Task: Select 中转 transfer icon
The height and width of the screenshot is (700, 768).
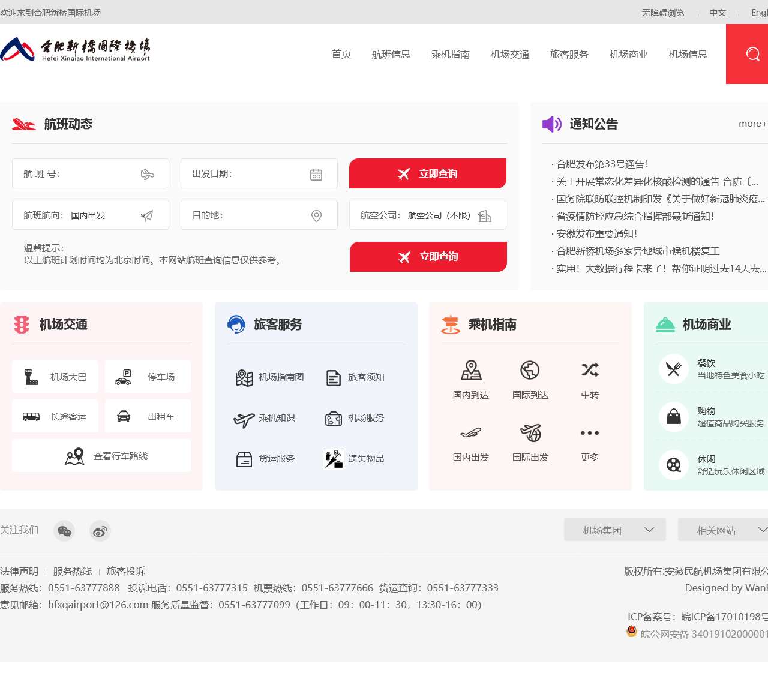Action: tap(590, 370)
